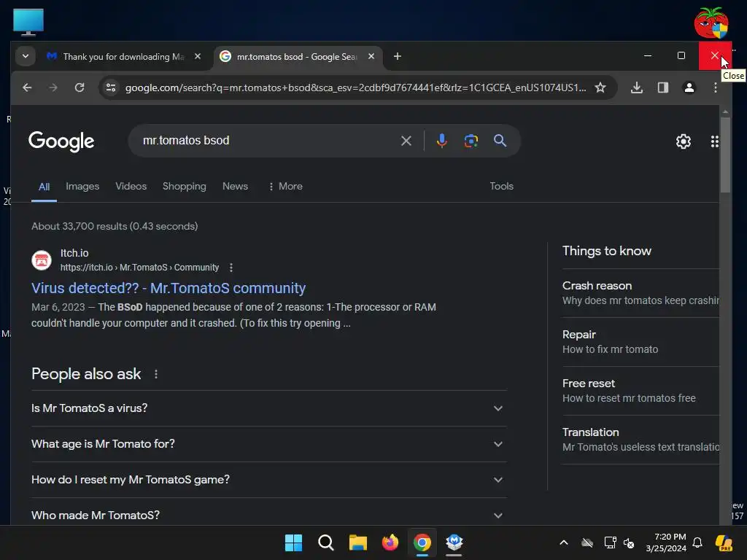Launch Firefox from the taskbar
The width and height of the screenshot is (747, 560).
(x=390, y=542)
